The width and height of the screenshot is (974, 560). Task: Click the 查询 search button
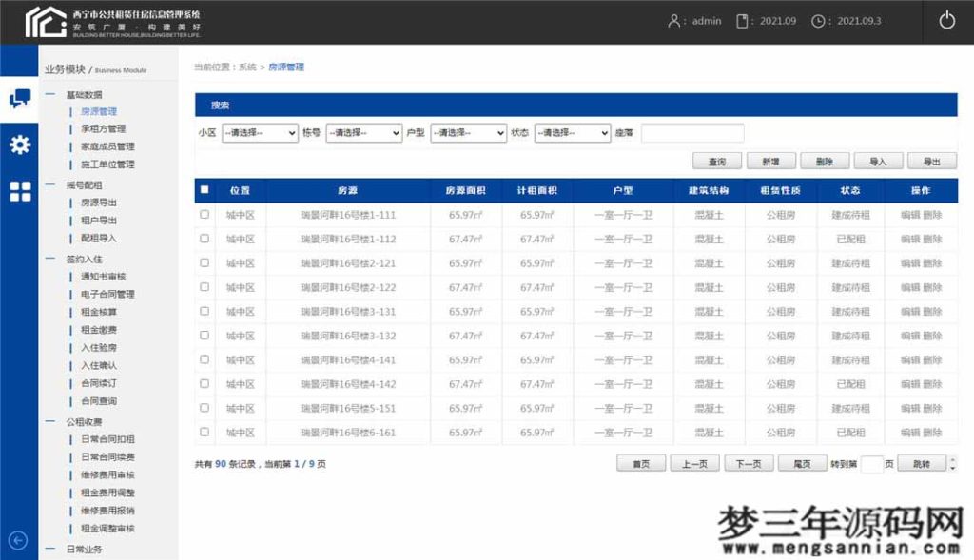718,161
